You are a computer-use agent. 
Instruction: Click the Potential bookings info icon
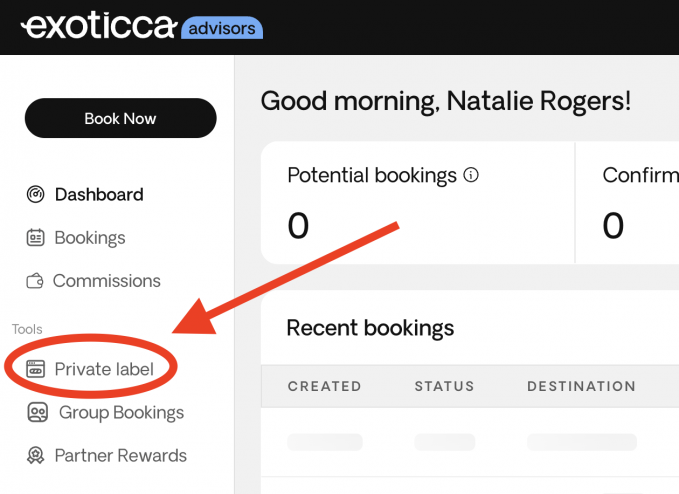(471, 175)
